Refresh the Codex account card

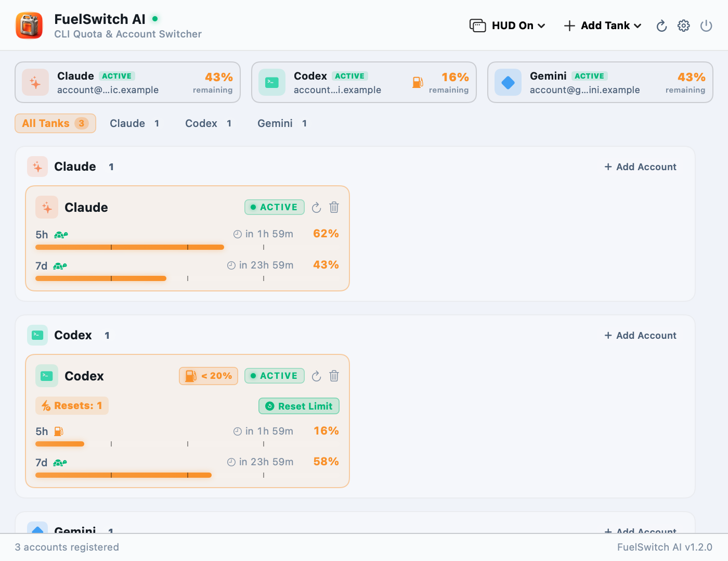316,376
